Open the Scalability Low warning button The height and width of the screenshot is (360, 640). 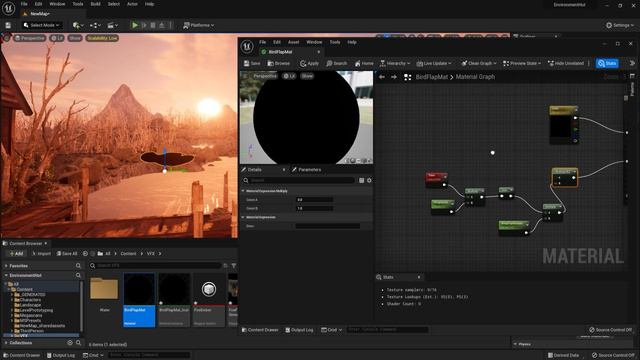point(102,38)
